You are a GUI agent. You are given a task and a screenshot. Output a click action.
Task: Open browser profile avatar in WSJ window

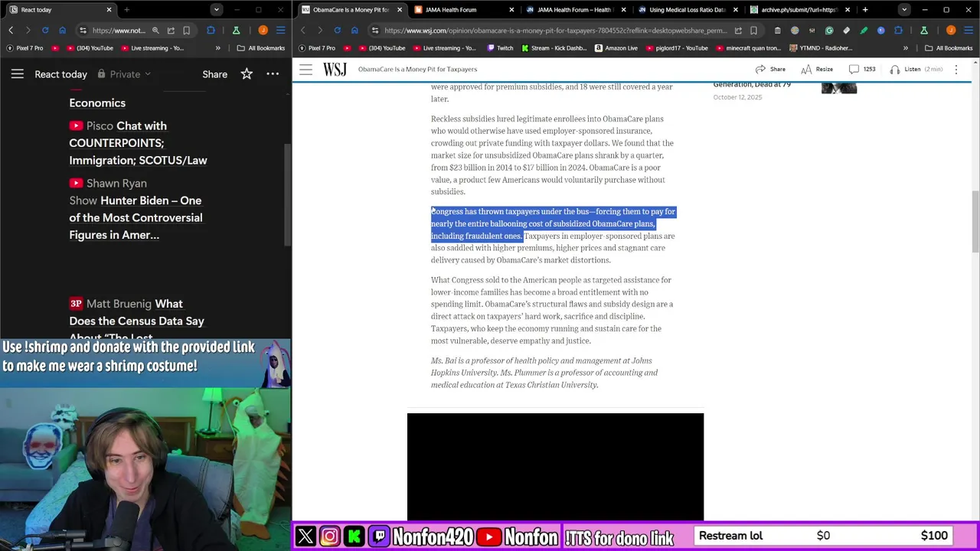951,30
